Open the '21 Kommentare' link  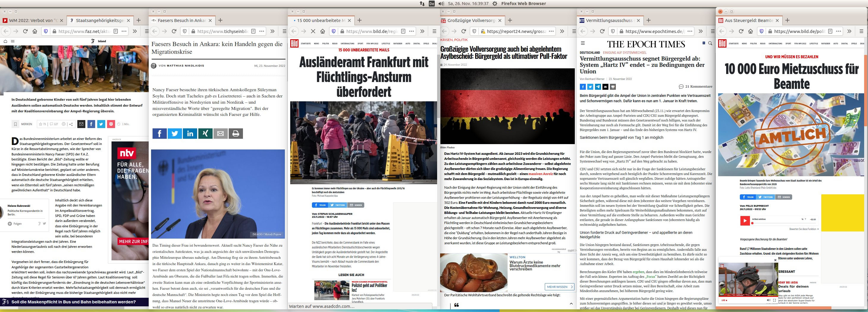pos(696,86)
